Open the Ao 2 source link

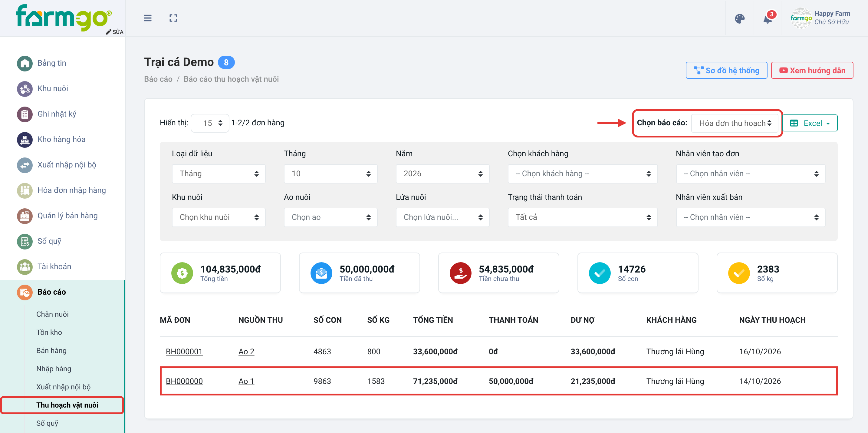pos(246,351)
